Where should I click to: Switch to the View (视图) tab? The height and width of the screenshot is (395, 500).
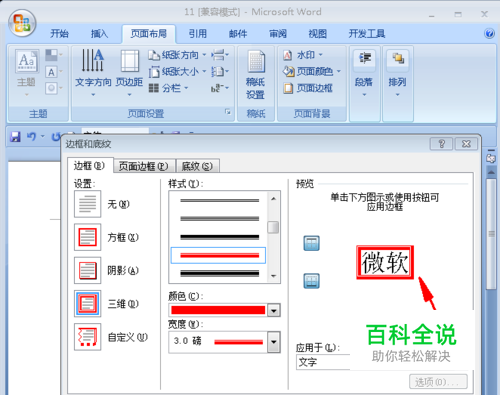[317, 34]
